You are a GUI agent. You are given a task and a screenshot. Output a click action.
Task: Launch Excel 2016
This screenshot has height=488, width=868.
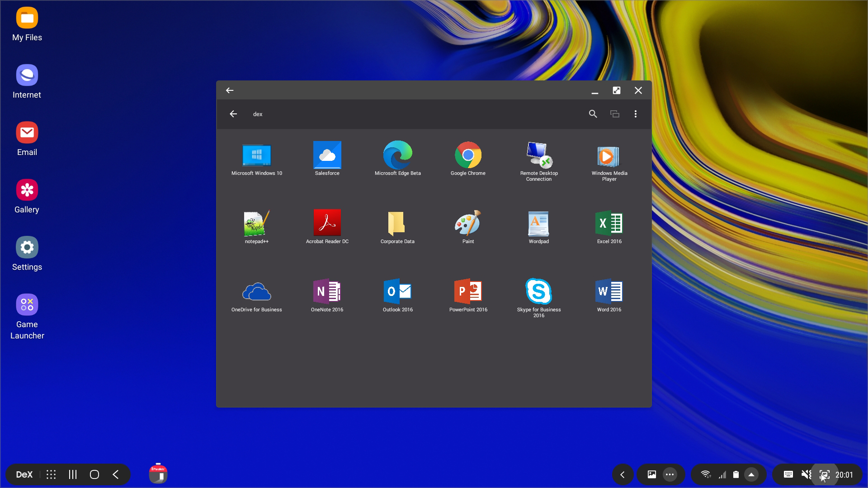(609, 223)
